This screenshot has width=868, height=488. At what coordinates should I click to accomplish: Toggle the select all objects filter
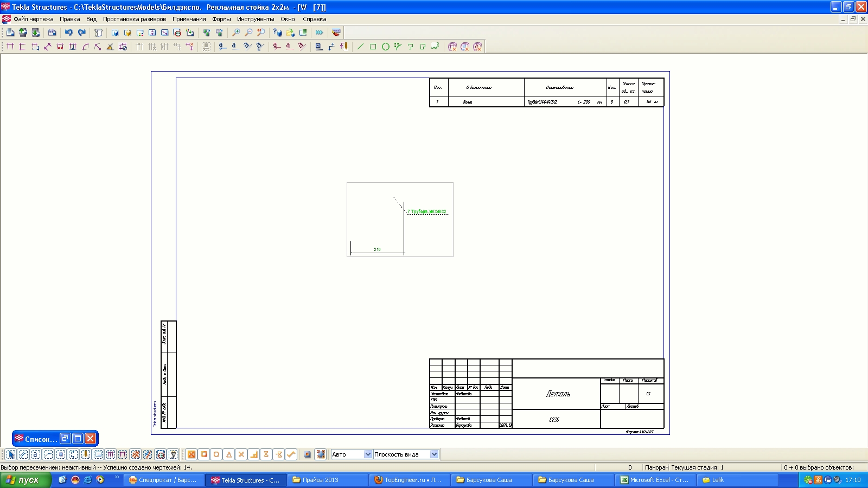pyautogui.click(x=11, y=454)
